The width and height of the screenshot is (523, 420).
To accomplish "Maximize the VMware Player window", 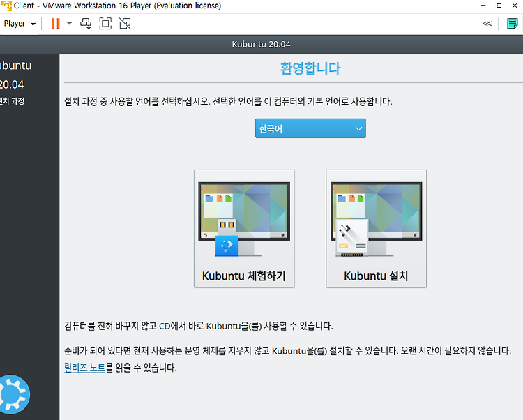I will click(499, 6).
